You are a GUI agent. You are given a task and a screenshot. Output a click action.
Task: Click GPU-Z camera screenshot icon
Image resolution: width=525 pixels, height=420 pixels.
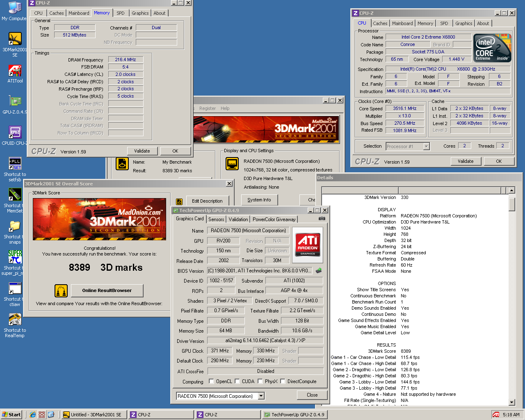pos(322,219)
